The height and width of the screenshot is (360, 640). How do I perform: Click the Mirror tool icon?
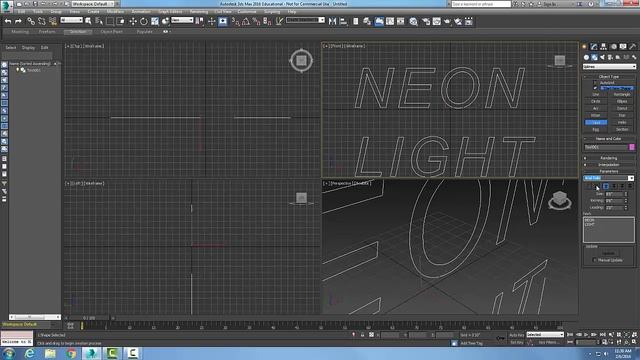point(332,21)
